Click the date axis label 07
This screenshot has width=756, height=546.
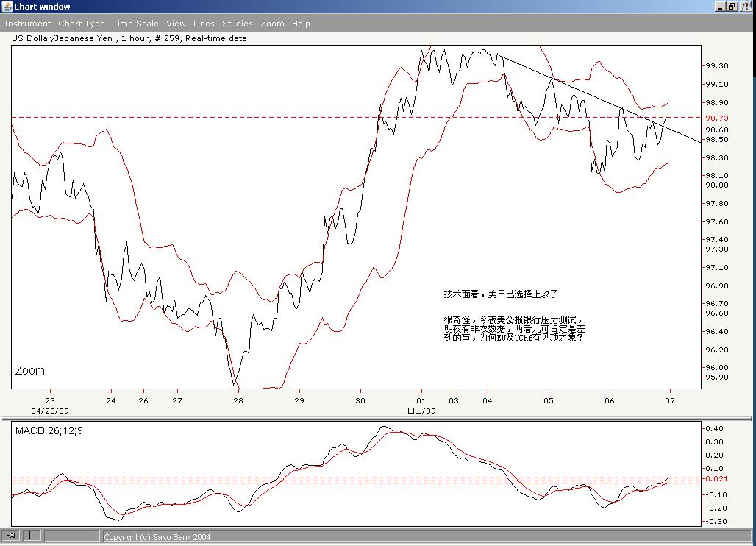click(670, 400)
